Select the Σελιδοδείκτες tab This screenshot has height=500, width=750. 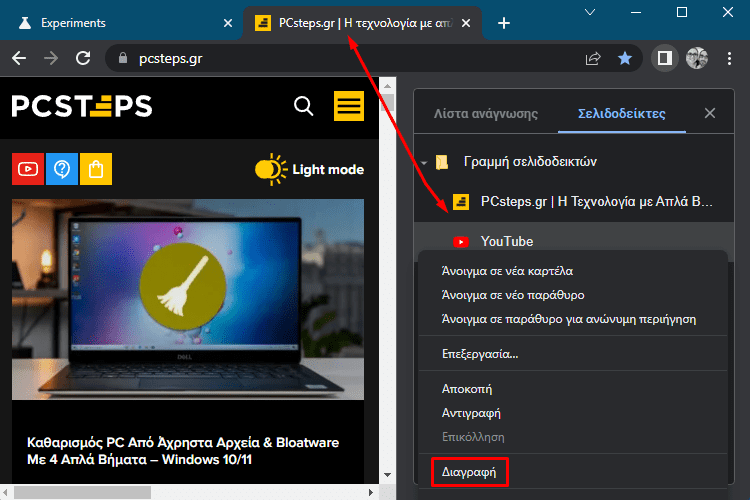pos(622,113)
